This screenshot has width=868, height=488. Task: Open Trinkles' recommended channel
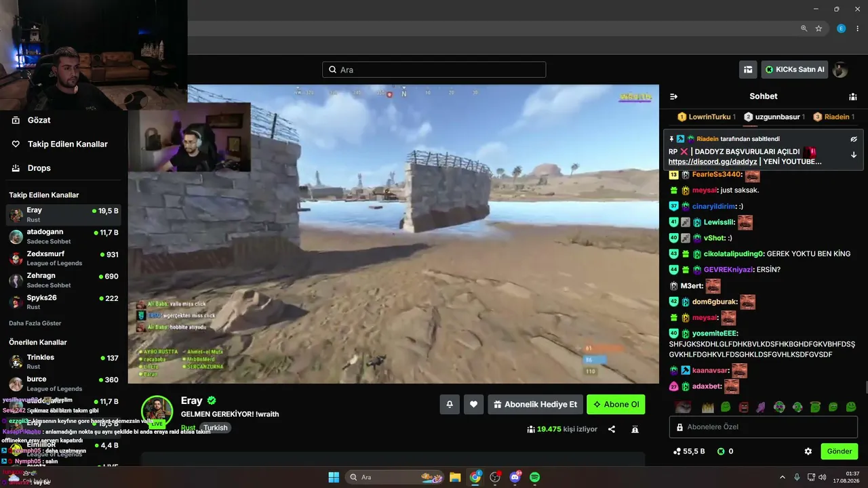click(x=64, y=362)
